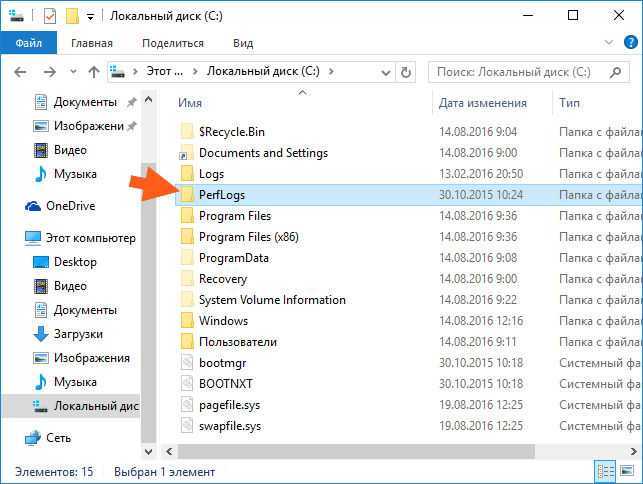Sort by the Тип column header

[x=570, y=103]
